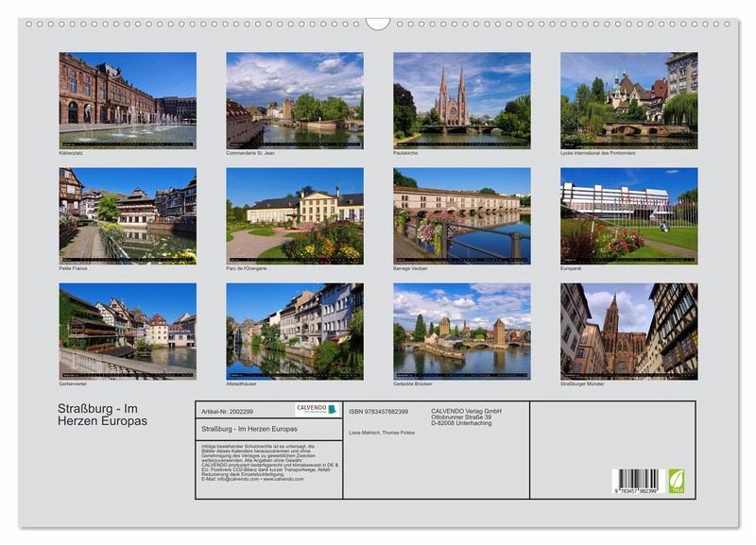Click the caption 'Petite France'

74,268
